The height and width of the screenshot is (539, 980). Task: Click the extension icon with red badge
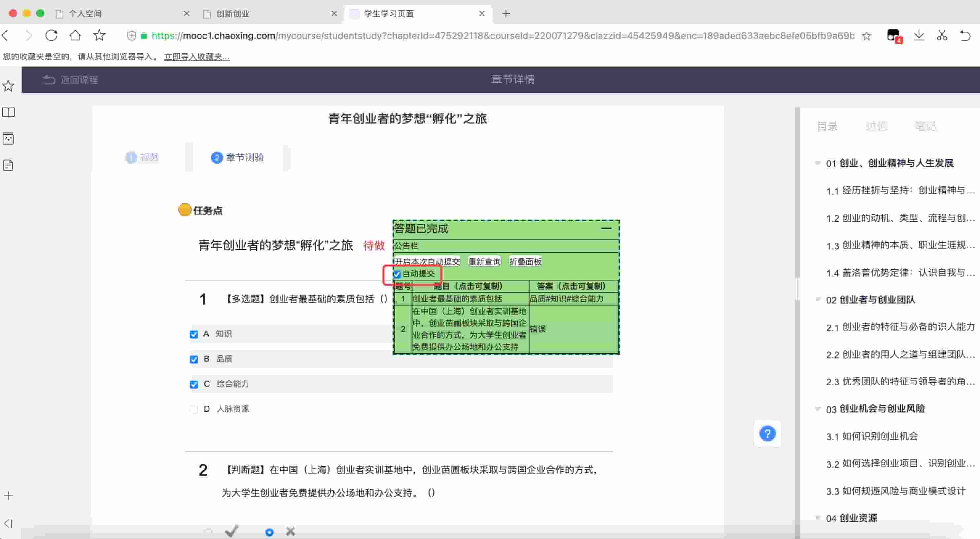click(893, 36)
